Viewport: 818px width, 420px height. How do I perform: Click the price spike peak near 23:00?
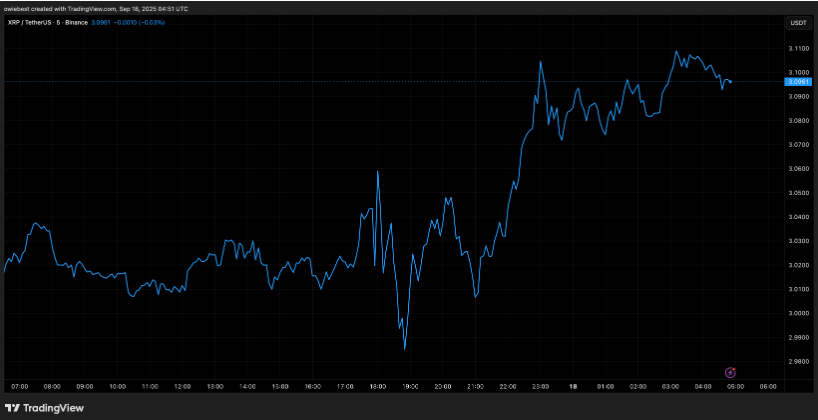[541, 62]
